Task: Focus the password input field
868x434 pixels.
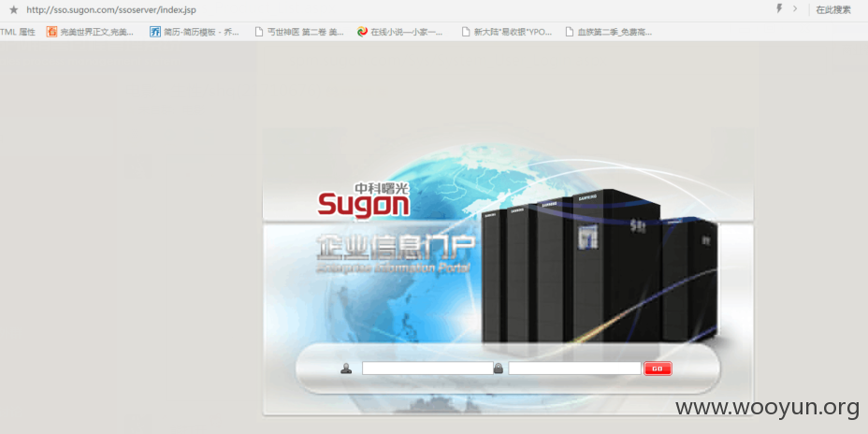Action: point(574,369)
